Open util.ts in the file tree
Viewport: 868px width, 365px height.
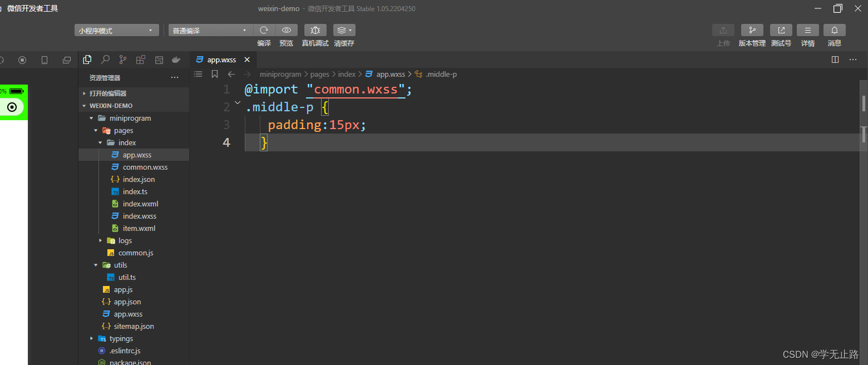(x=127, y=277)
